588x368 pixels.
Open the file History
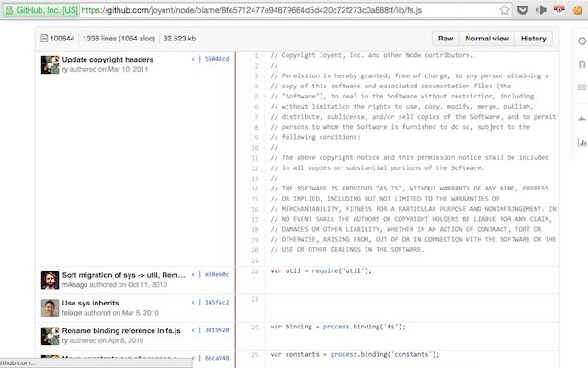[533, 39]
